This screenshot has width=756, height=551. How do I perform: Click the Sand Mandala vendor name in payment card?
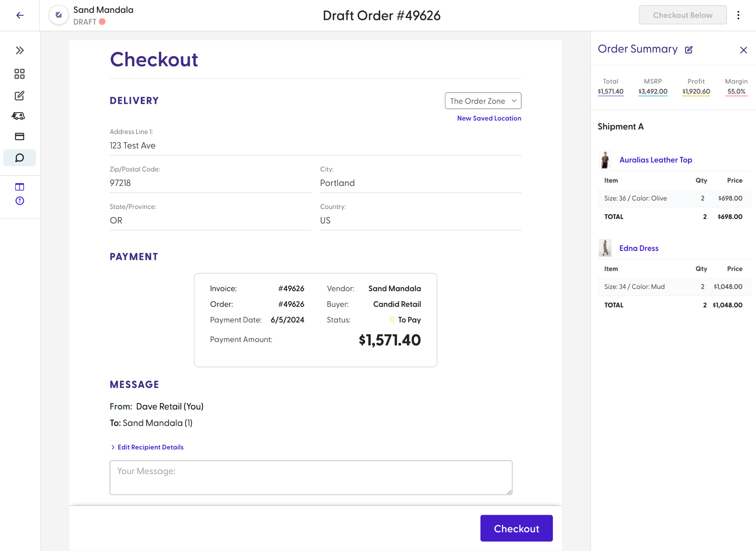pyautogui.click(x=395, y=288)
